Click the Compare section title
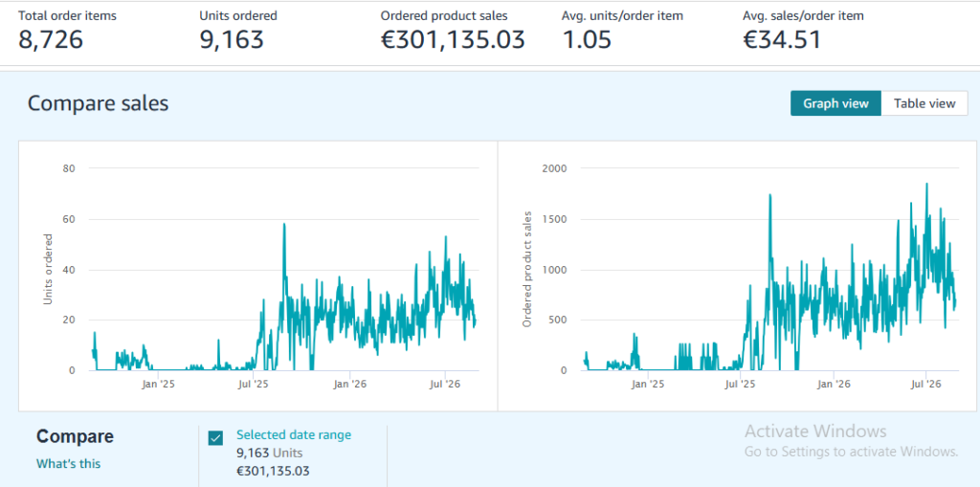This screenshot has height=487, width=980. (x=75, y=436)
